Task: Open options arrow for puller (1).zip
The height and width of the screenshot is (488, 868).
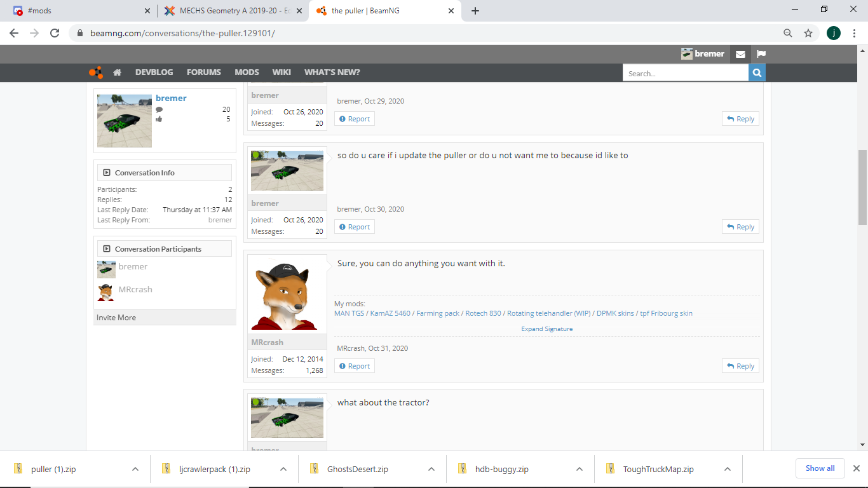Action: coord(135,469)
